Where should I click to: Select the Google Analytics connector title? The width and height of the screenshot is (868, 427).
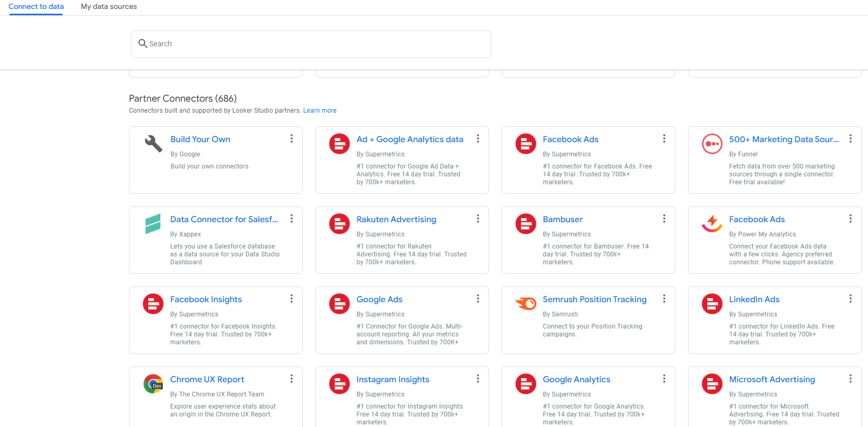point(576,380)
